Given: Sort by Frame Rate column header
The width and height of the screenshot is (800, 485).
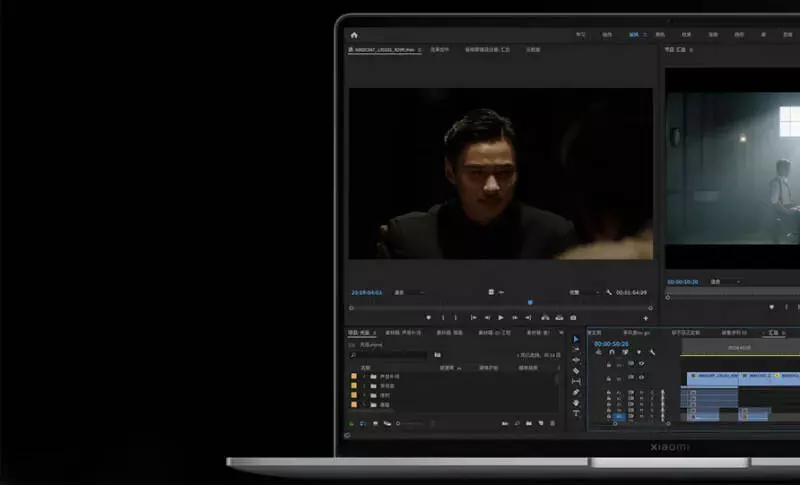Looking at the screenshot, I should tap(447, 368).
